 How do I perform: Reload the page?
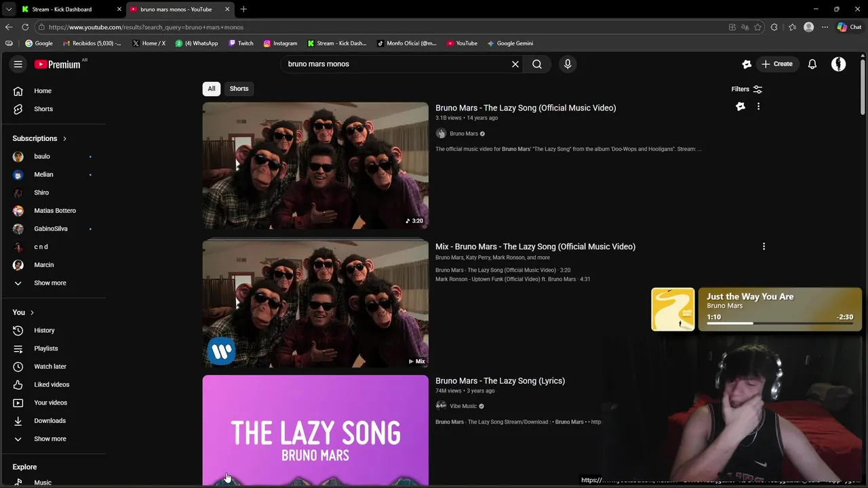click(25, 27)
